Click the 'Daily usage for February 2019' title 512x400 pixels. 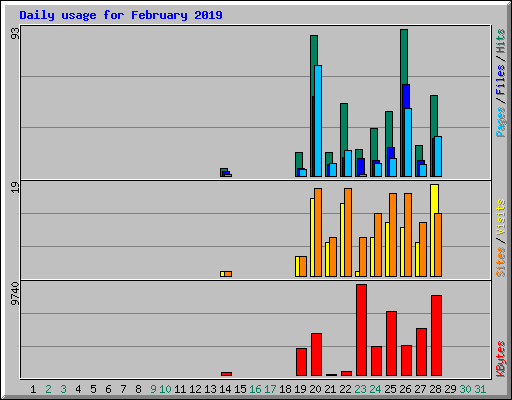(121, 15)
